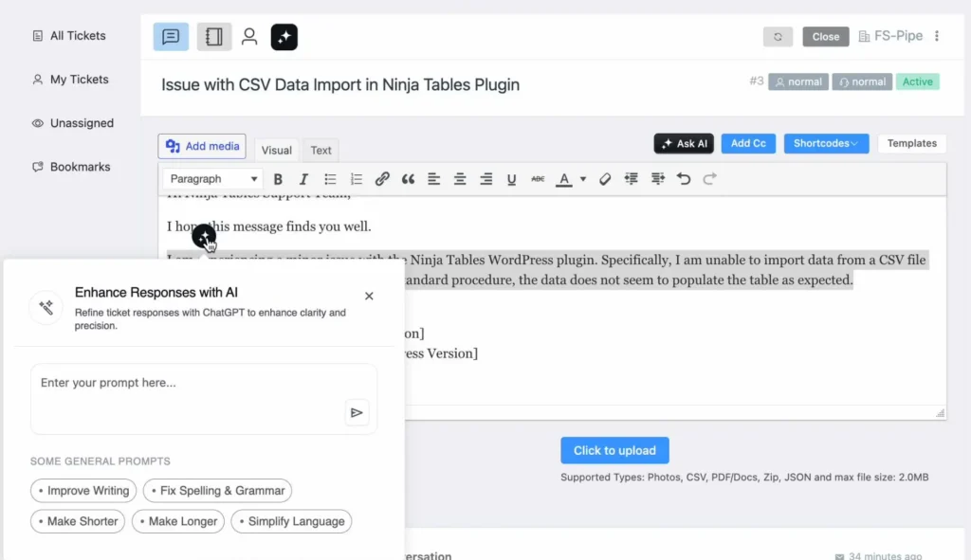Open the conversation chat view icon
This screenshot has width=971, height=560.
point(171,37)
